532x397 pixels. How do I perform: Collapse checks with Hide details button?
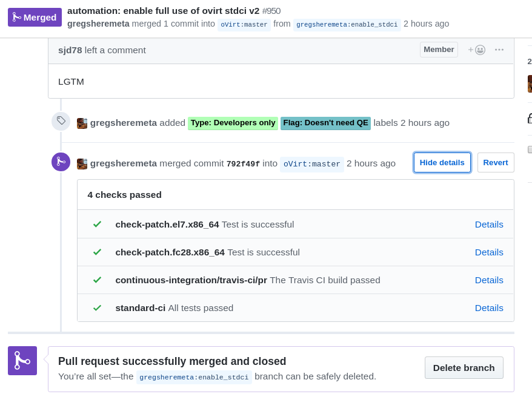[442, 162]
